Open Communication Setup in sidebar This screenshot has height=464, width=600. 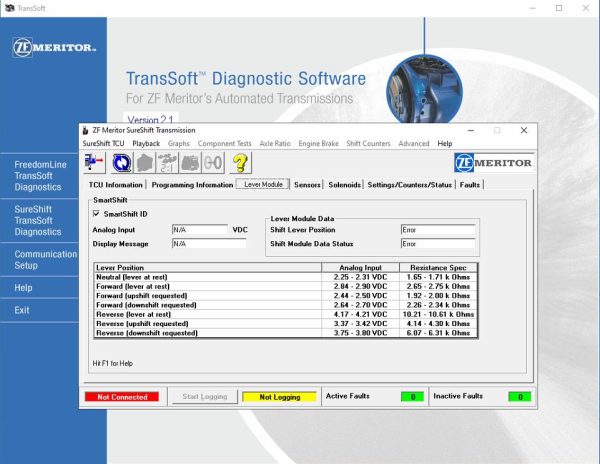click(x=46, y=260)
